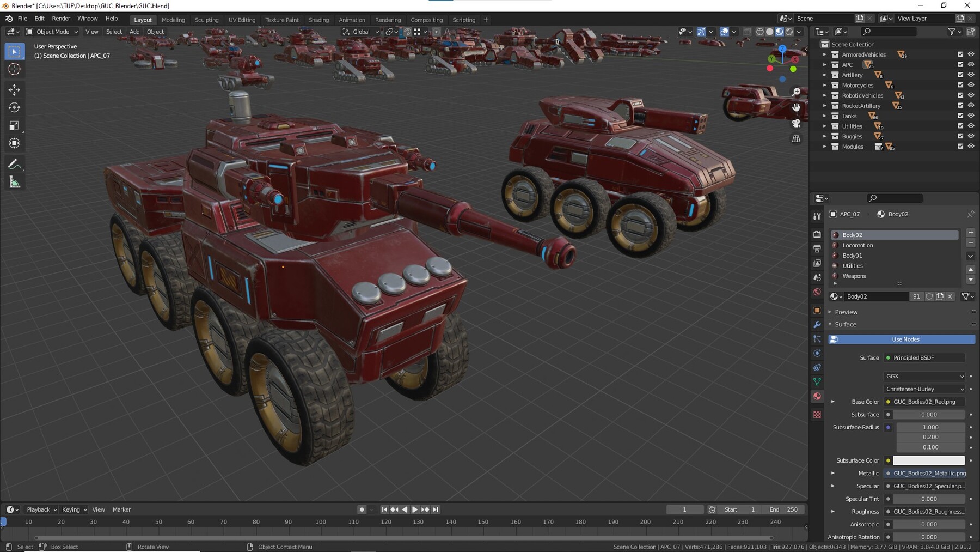This screenshot has height=552, width=980.
Task: Select the Annotate tool
Action: (x=14, y=163)
